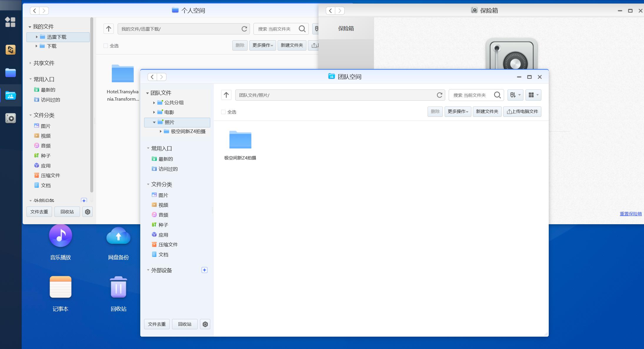Open the safe box icon in left dock

point(11,118)
